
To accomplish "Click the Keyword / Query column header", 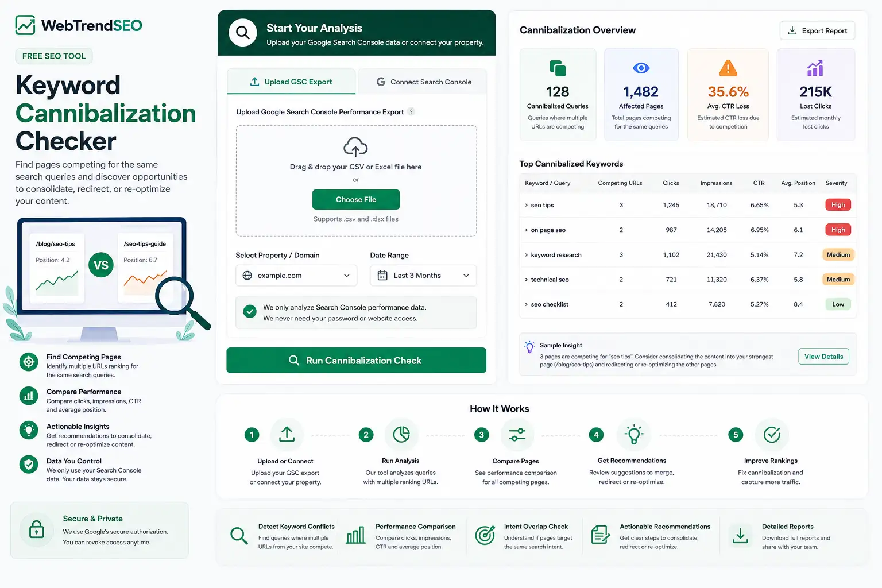I will (547, 183).
